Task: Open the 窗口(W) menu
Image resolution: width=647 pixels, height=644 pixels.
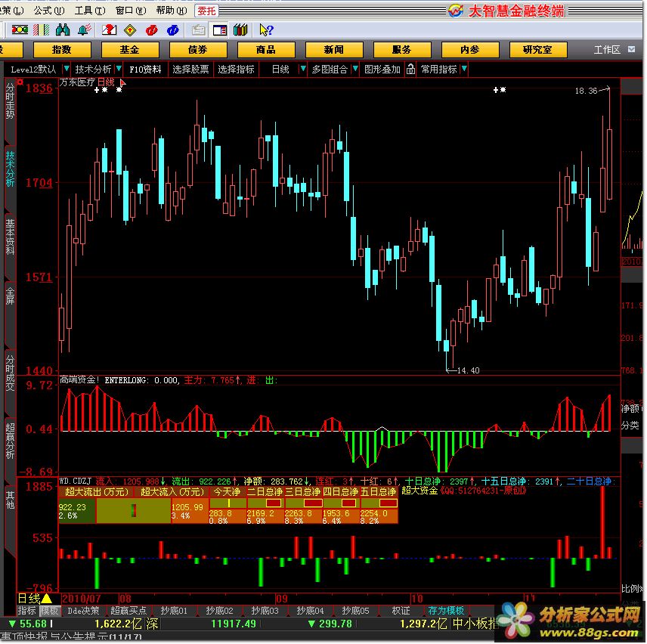Action: (x=131, y=11)
